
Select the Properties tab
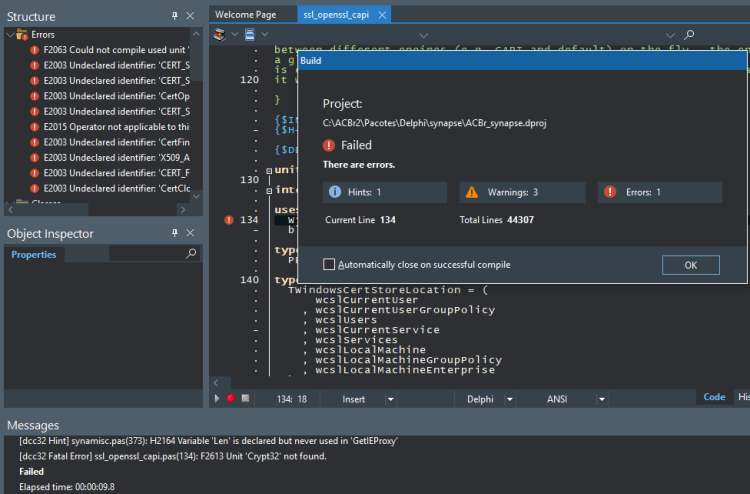point(33,254)
